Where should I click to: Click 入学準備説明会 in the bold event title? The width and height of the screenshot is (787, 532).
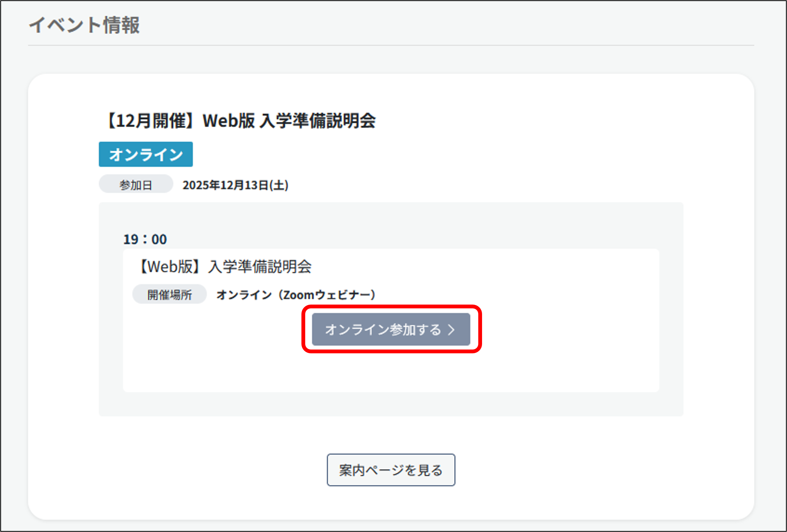coord(318,120)
